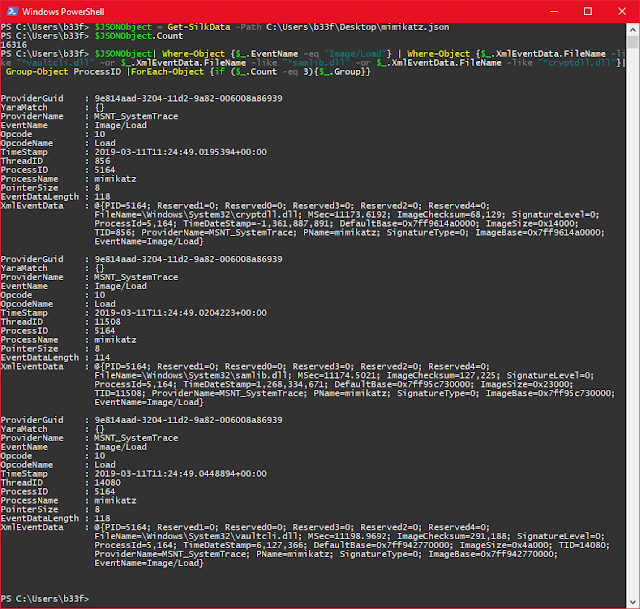Image resolution: width=640 pixels, height=609 pixels.
Task: Click the Get-SilkData command text
Action: click(x=199, y=27)
